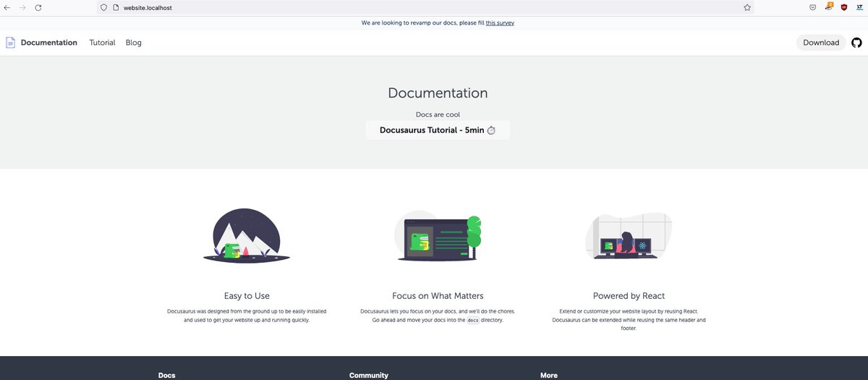The height and width of the screenshot is (380, 868).
Task: Follow the "this survey" link in banner
Action: pyautogui.click(x=500, y=23)
